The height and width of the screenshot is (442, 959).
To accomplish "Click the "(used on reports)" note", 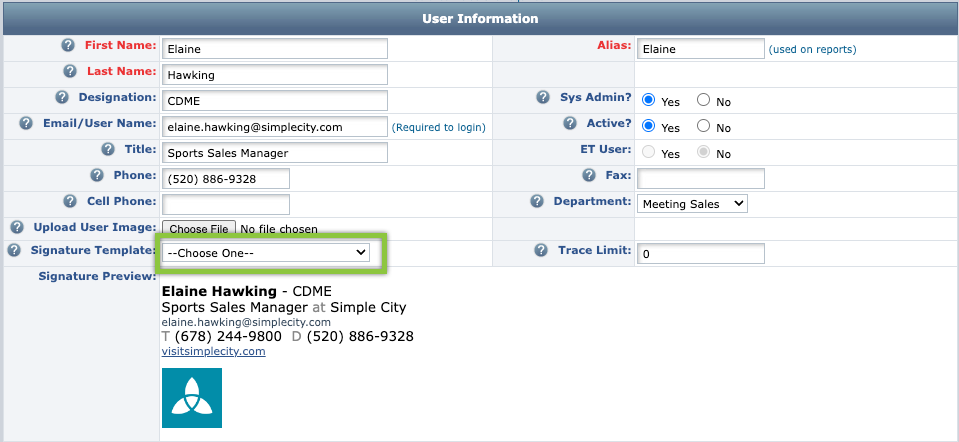I will [x=812, y=50].
